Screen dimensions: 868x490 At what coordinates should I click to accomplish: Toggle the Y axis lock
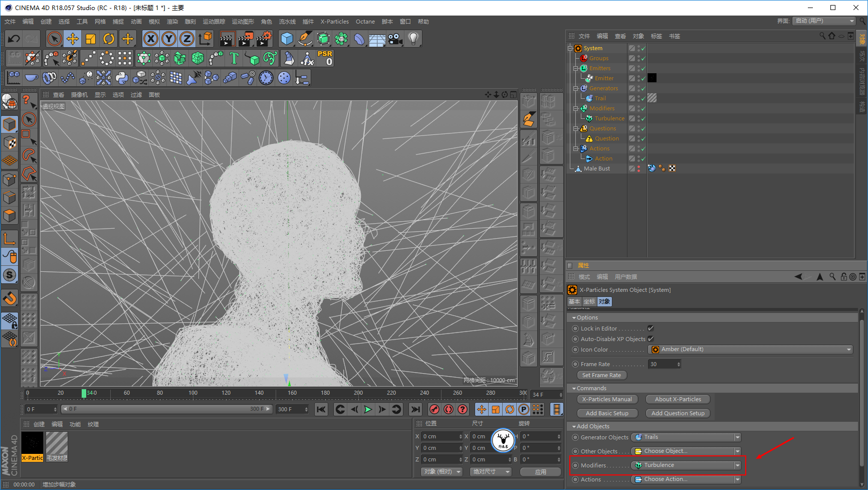tap(169, 39)
